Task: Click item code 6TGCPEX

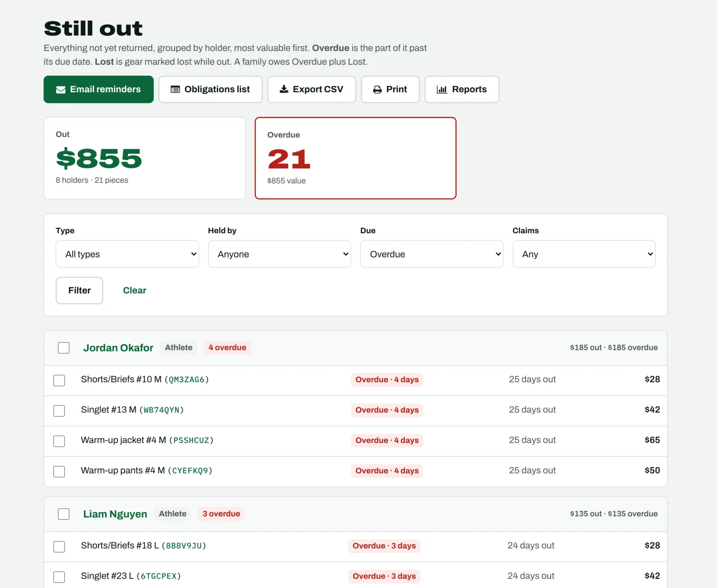Action: click(x=159, y=576)
